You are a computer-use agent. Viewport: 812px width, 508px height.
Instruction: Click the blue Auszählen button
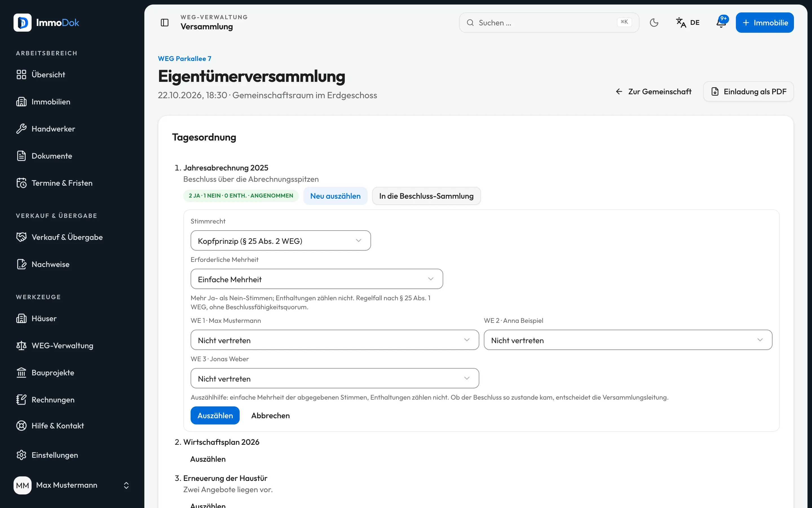click(x=215, y=416)
